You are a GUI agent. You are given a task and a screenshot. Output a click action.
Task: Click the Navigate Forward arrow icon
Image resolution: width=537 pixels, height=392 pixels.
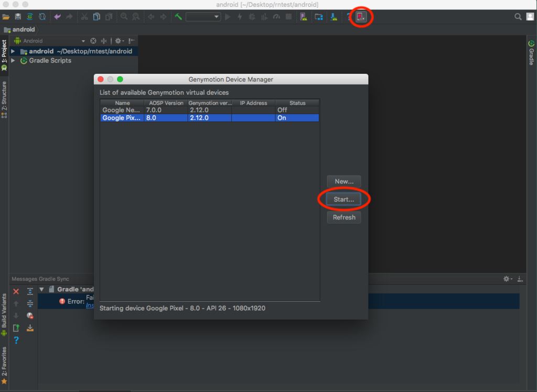pos(164,17)
